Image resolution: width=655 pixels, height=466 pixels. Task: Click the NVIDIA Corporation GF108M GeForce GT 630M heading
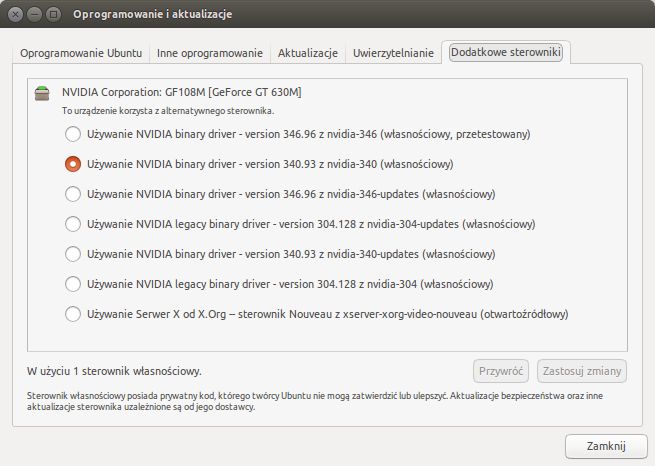pyautogui.click(x=182, y=92)
